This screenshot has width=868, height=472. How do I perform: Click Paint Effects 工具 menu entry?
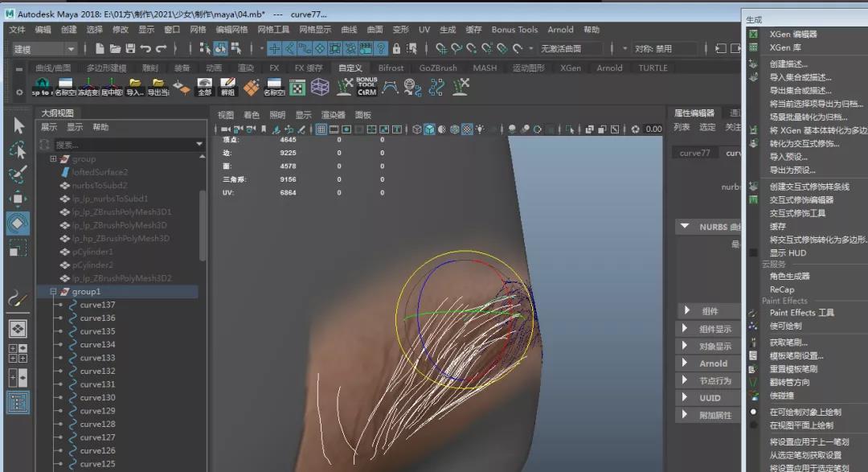(802, 313)
